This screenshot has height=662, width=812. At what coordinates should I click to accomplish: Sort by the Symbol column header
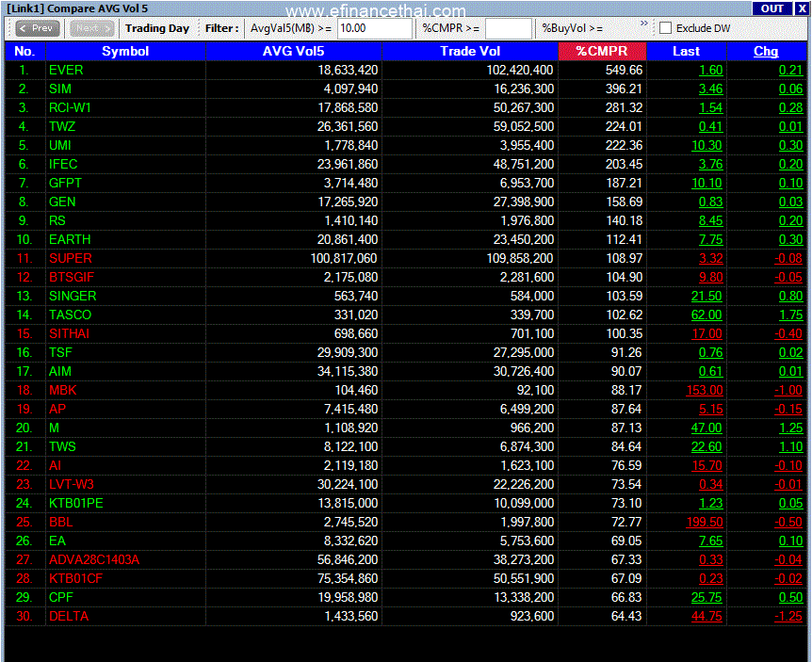pos(125,51)
